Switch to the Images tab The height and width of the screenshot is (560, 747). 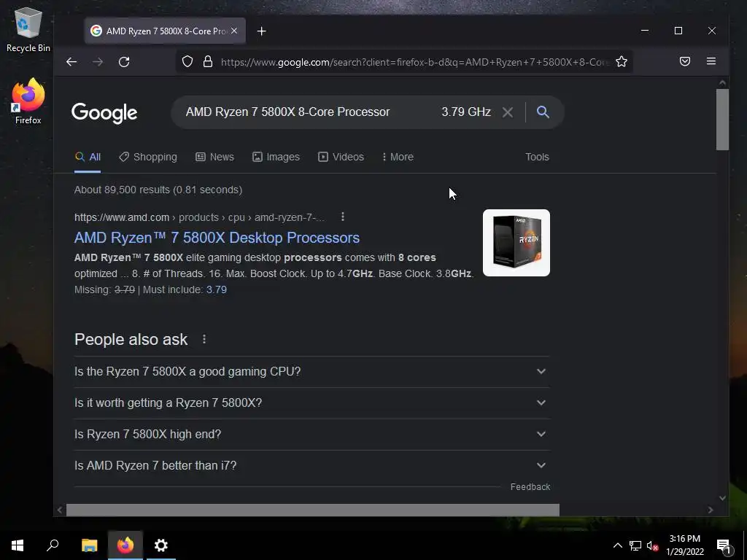[276, 157]
